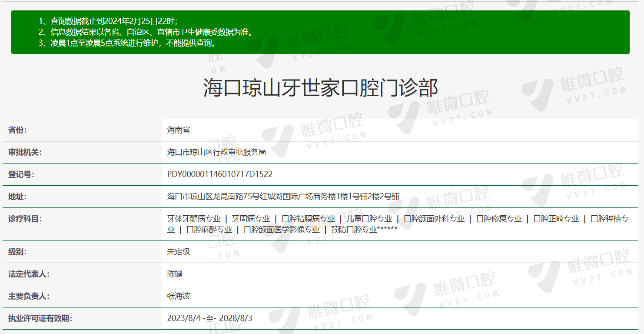Screen dimensions: 644x334
Task: Click notice line 查询数据截止到2024年2月25日22时
Action: tap(108, 21)
